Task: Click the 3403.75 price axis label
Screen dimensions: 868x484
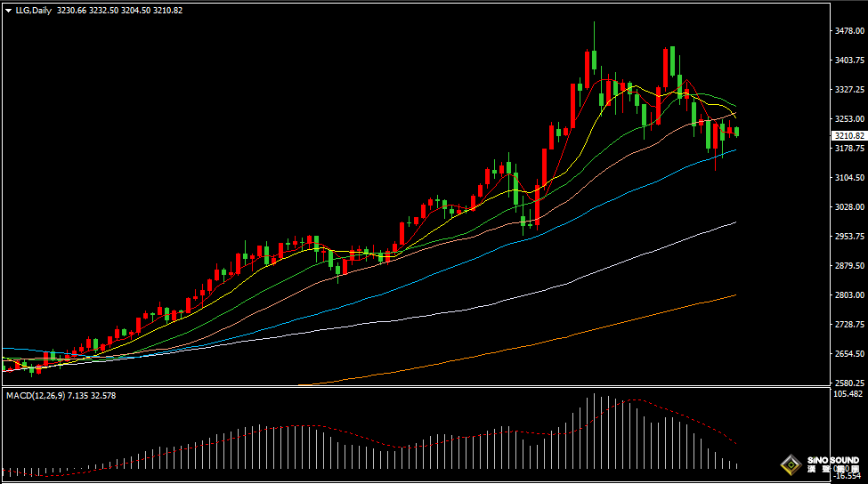Action: click(x=848, y=60)
